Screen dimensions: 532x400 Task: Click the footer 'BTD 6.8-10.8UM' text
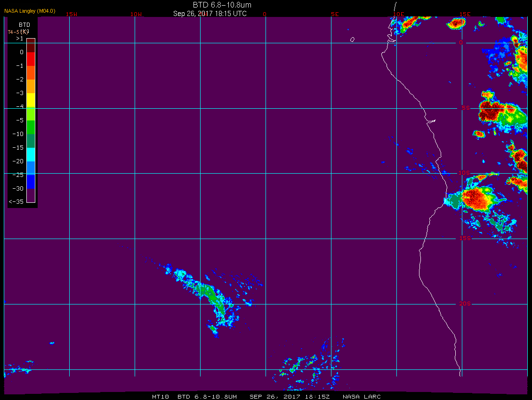click(207, 397)
